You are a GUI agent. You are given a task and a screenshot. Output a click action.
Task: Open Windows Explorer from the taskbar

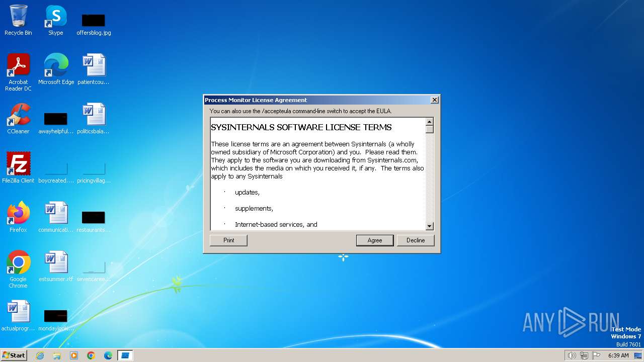(x=57, y=355)
